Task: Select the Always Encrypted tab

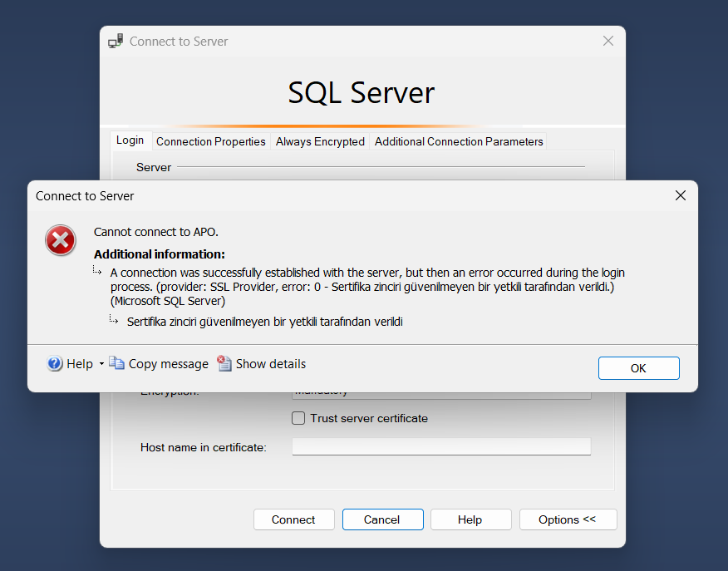Action: click(x=320, y=141)
